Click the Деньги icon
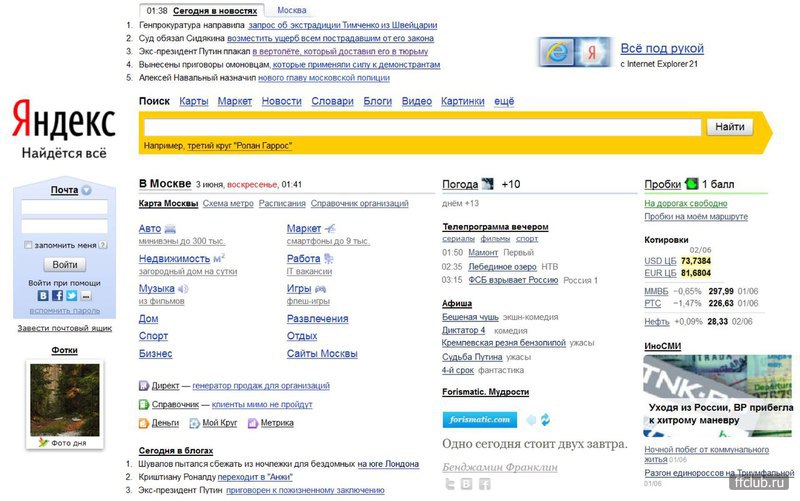 (144, 423)
